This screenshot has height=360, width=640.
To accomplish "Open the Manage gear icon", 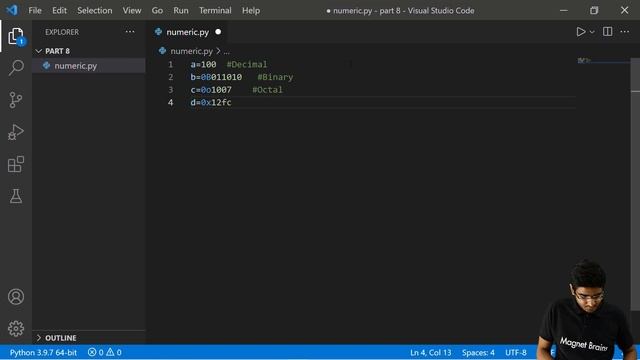I will pos(16,329).
